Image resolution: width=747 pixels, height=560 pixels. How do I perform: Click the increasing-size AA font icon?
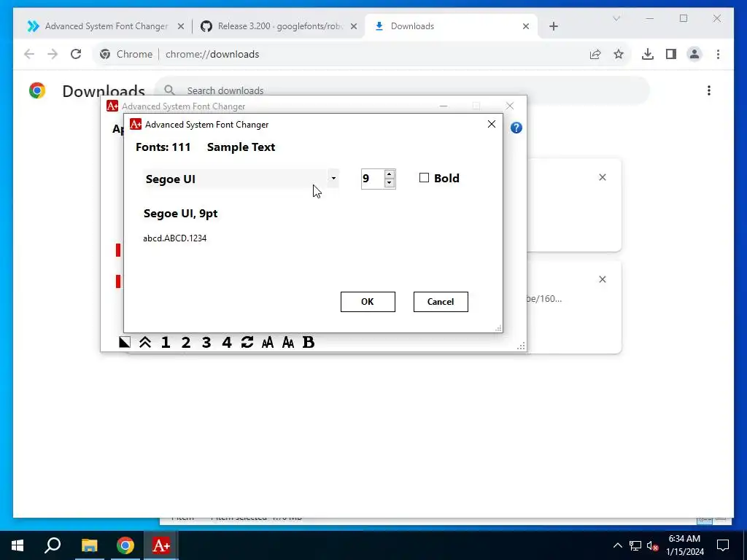268,342
